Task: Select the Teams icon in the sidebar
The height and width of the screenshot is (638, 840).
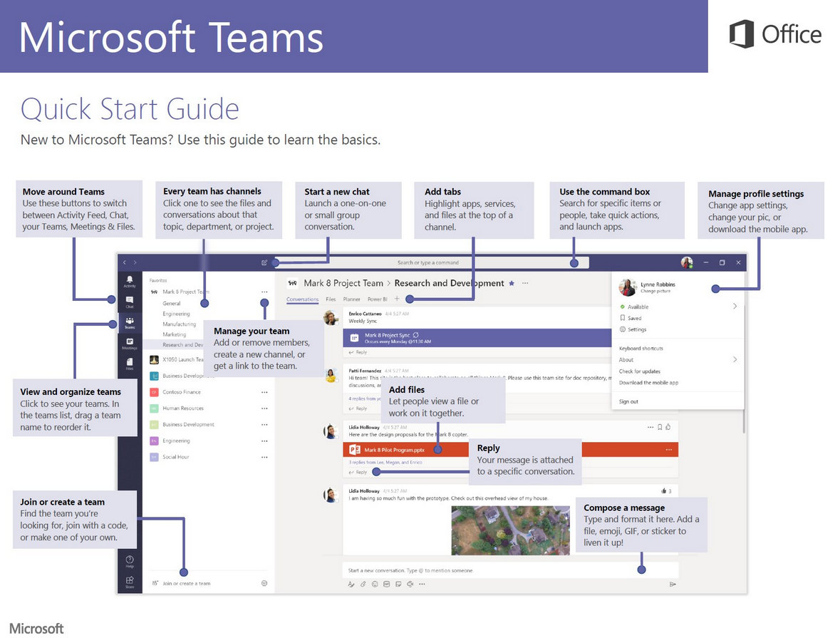Action: [130, 323]
